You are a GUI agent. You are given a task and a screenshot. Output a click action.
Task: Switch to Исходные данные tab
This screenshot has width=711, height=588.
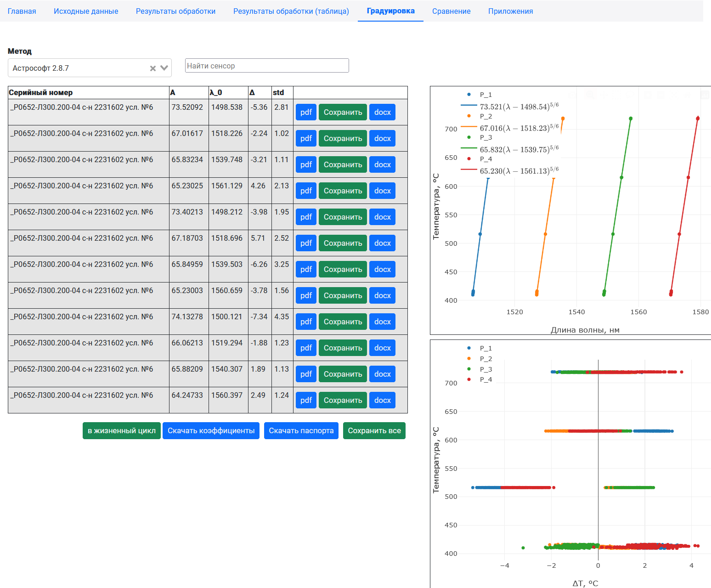[86, 11]
